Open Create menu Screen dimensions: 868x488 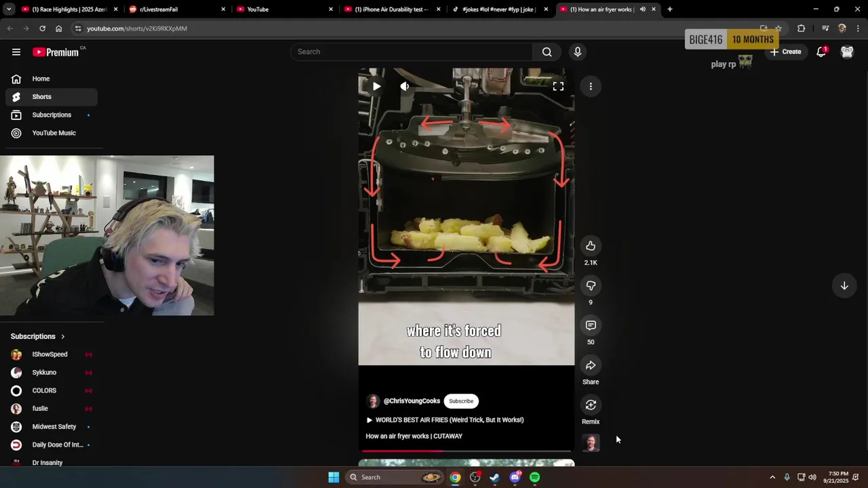(785, 52)
